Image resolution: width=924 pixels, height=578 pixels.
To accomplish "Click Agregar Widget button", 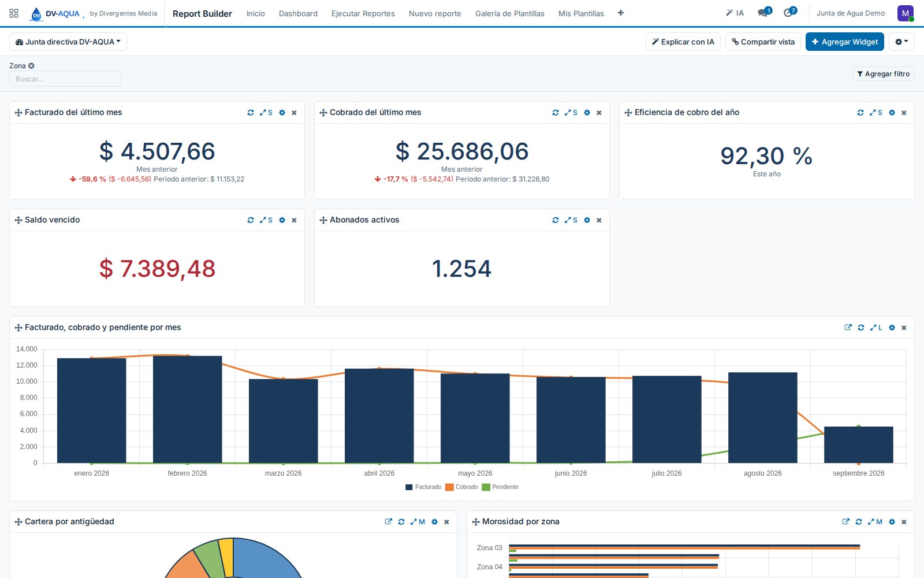I will 845,42.
